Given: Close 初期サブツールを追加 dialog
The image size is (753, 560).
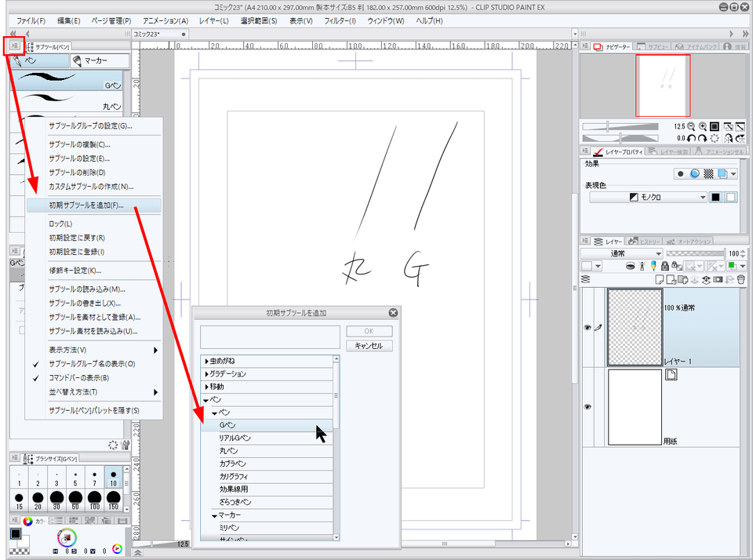Looking at the screenshot, I should [x=393, y=313].
